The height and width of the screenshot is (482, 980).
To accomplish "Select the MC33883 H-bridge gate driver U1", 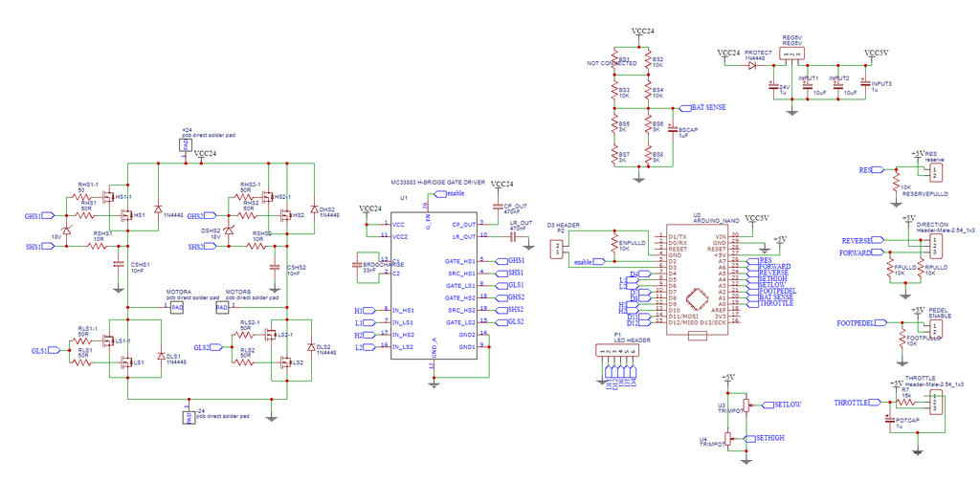I will coord(434,285).
